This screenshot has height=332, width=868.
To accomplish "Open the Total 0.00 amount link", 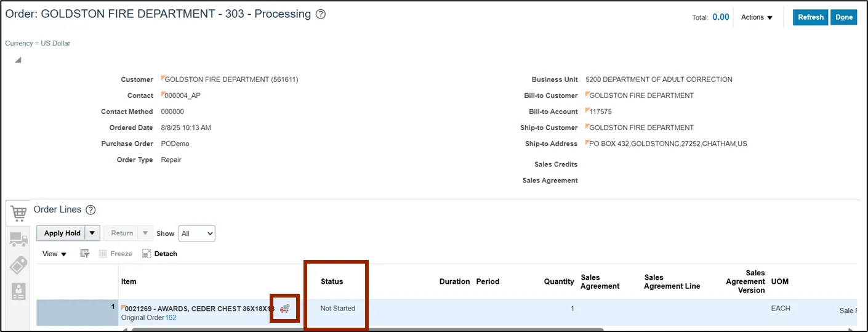I will (x=721, y=17).
